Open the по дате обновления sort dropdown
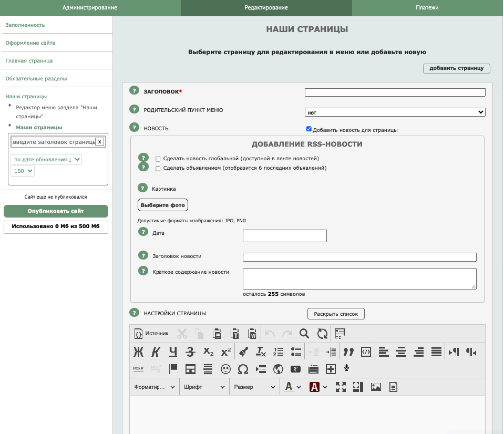This screenshot has width=504, height=434. point(46,159)
